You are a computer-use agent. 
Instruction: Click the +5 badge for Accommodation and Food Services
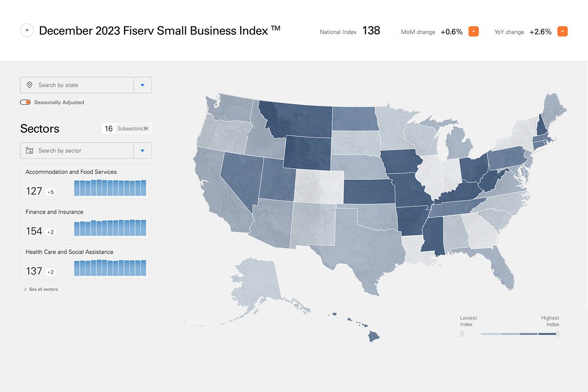50,192
